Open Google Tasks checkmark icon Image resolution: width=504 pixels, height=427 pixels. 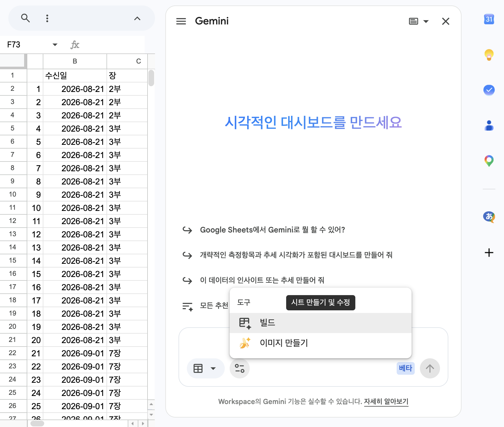click(489, 90)
